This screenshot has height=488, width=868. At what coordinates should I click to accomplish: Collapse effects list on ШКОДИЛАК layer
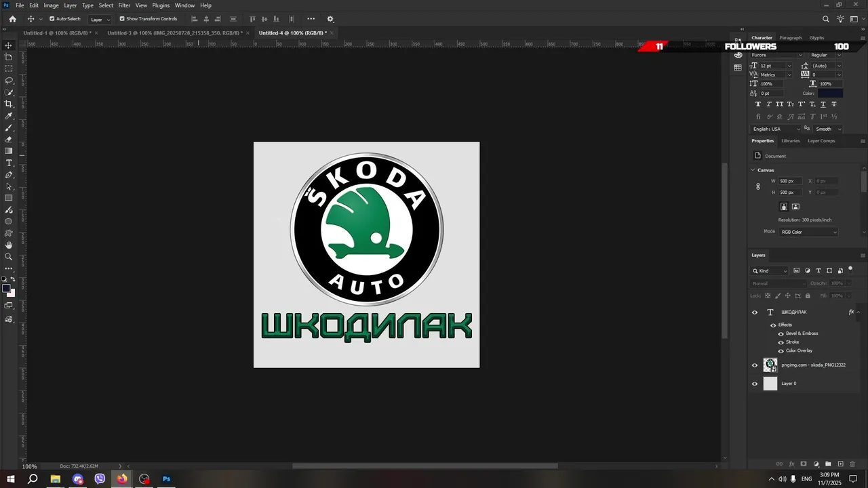point(859,312)
